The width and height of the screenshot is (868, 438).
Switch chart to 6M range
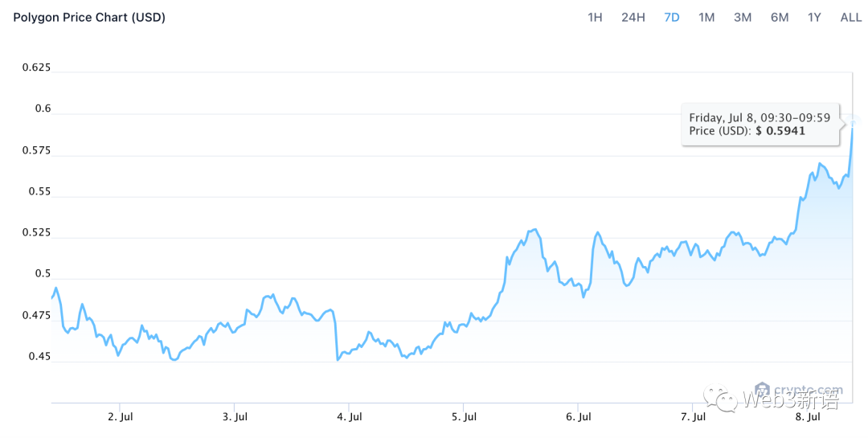click(x=780, y=17)
